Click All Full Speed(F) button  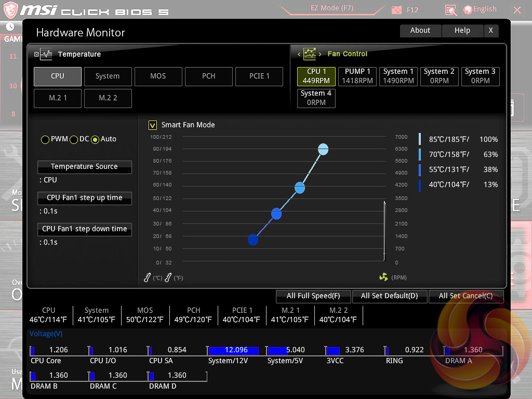pyautogui.click(x=313, y=296)
